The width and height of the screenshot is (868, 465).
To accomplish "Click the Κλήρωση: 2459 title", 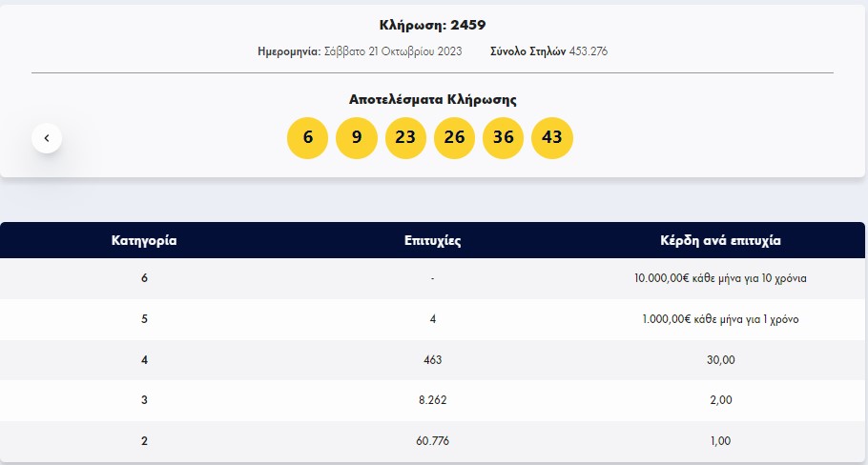I will click(x=432, y=25).
